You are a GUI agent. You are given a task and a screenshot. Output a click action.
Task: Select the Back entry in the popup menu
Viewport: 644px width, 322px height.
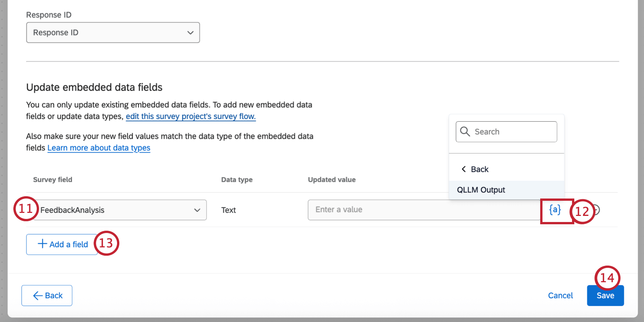pyautogui.click(x=480, y=169)
